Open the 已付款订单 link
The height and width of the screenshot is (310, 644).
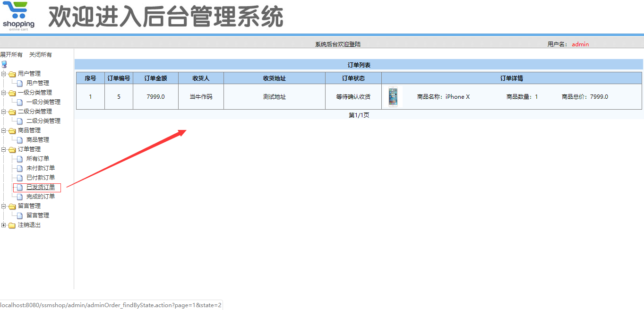[x=41, y=178]
